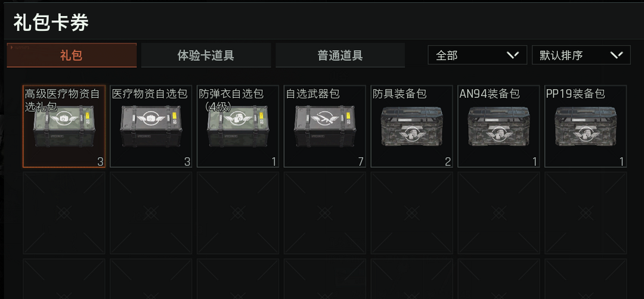Select the 高级医疗物资自选礼包 crate
This screenshot has width=644, height=299.
tap(64, 126)
